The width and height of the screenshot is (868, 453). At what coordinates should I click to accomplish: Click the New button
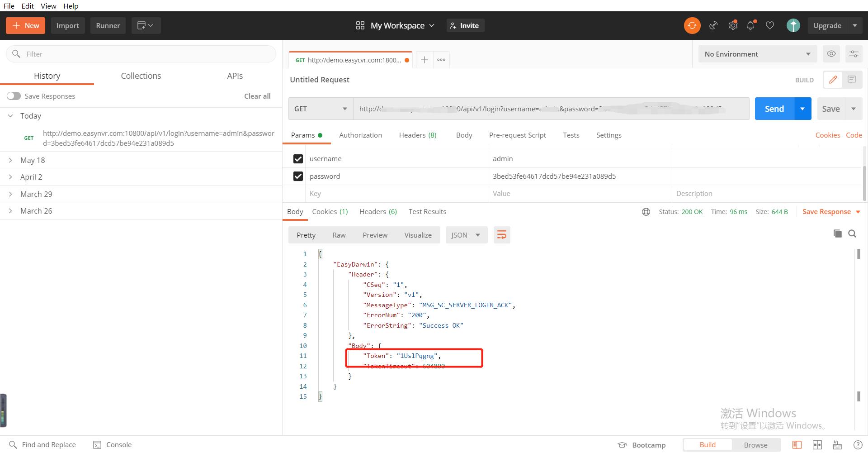[26, 25]
